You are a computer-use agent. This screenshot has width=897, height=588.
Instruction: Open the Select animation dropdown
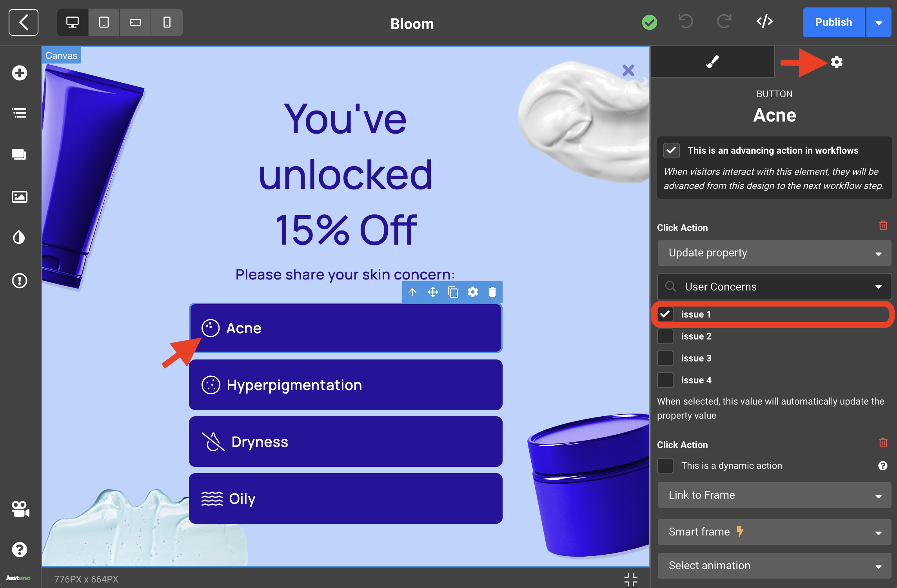(x=774, y=566)
